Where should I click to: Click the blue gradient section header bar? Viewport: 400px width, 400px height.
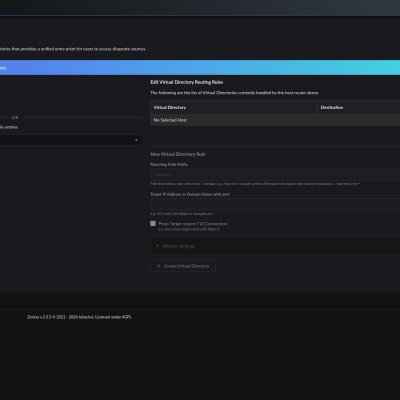[200, 68]
